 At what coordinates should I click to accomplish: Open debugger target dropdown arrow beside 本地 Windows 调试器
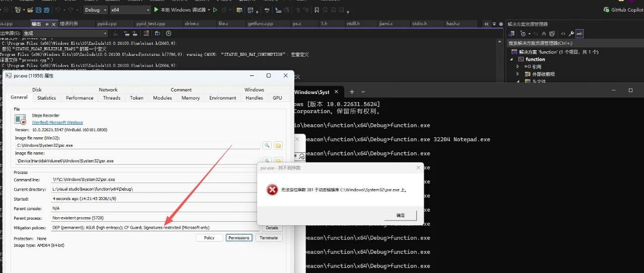point(209,10)
